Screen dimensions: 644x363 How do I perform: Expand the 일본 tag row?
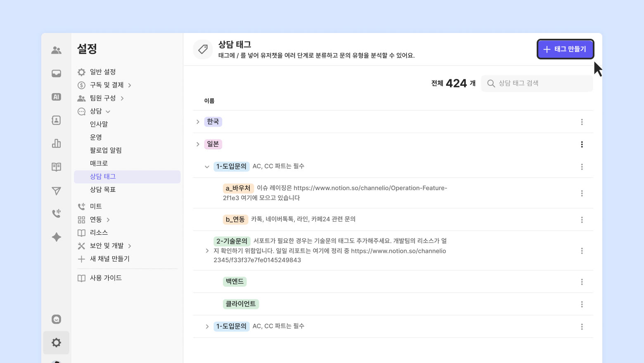(198, 144)
